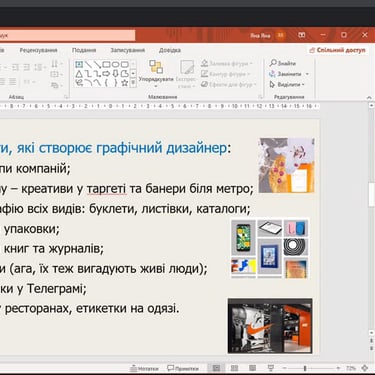Viewport: 375px width, 375px height.
Task: Choose the Oval shape
Action: 115,64
